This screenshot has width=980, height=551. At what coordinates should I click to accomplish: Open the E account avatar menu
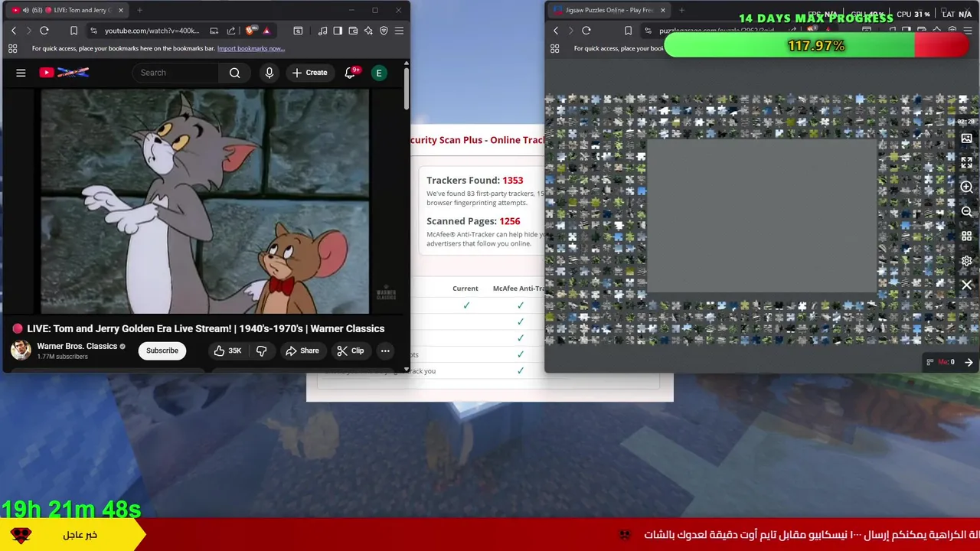tap(379, 73)
